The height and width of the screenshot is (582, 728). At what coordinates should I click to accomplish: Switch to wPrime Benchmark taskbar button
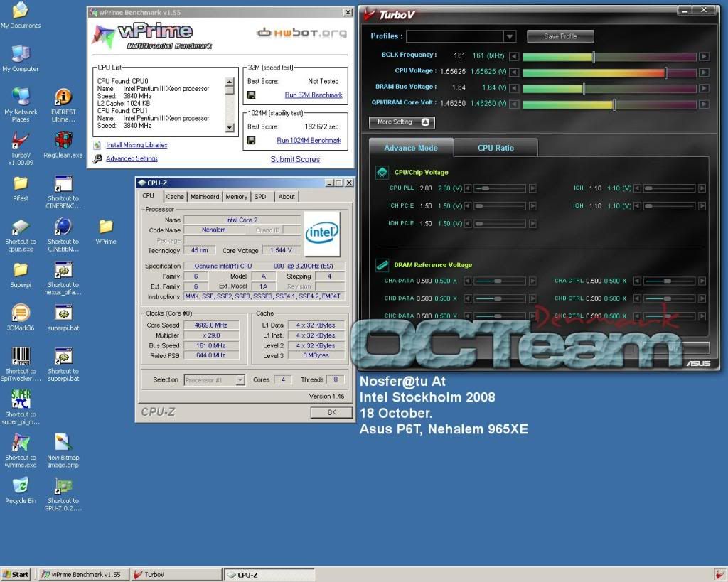82,575
